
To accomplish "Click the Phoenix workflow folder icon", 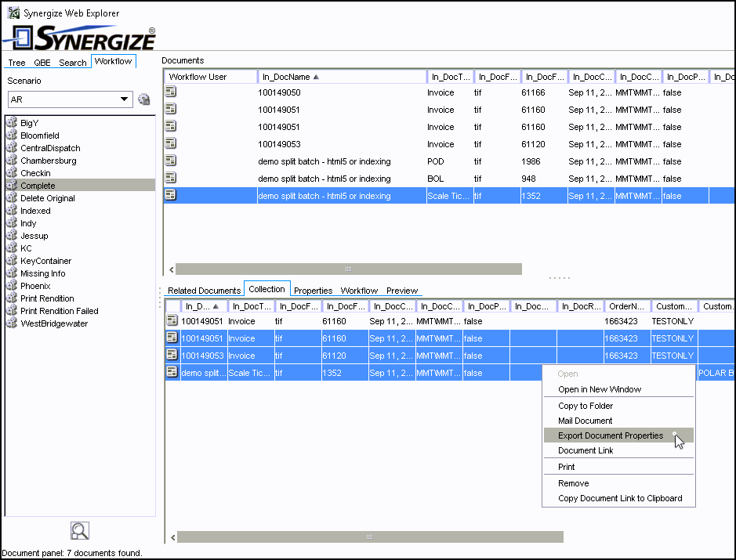I will click(12, 286).
